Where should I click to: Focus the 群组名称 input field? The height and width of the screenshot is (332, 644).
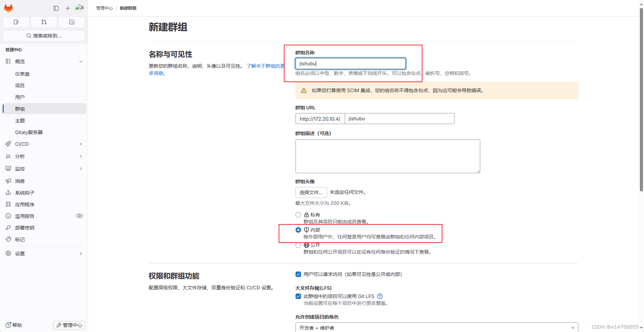coord(351,64)
